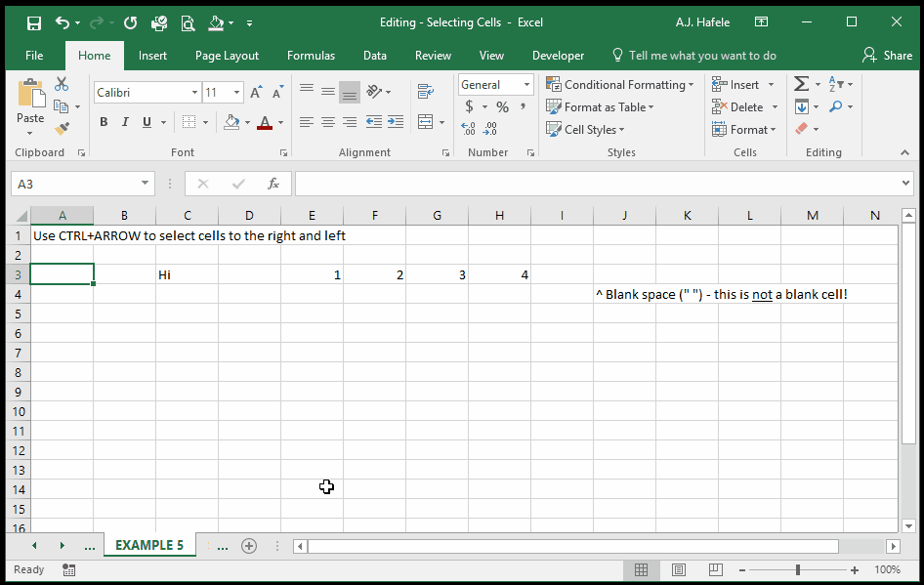Toggle Align Left horizontal alignment
924x585 pixels.
tap(307, 122)
